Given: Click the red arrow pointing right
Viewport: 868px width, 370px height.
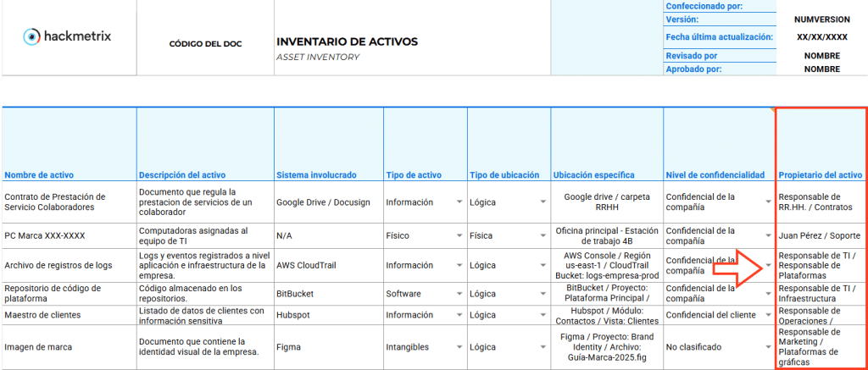Looking at the screenshot, I should (x=739, y=269).
